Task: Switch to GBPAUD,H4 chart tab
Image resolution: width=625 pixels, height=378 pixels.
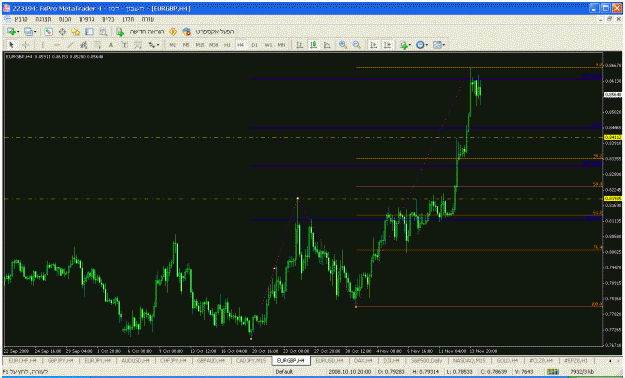Action: [211, 360]
